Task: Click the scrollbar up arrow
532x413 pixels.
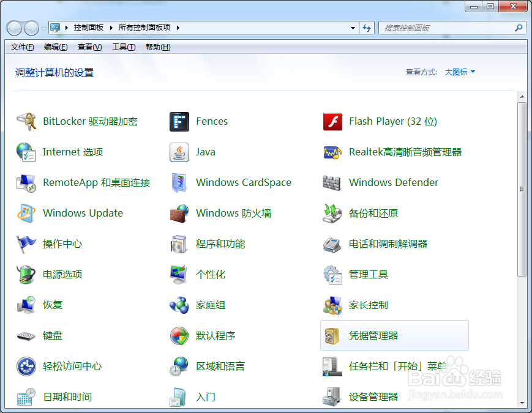Action: tap(522, 97)
